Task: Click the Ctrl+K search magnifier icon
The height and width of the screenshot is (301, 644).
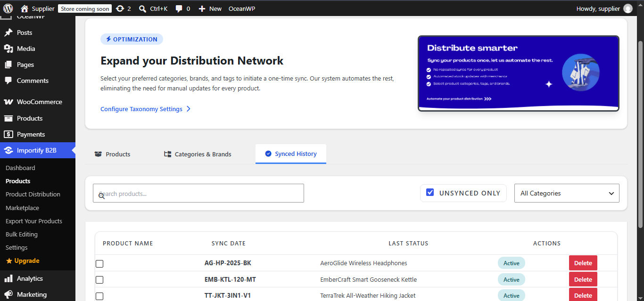Action: click(x=143, y=8)
